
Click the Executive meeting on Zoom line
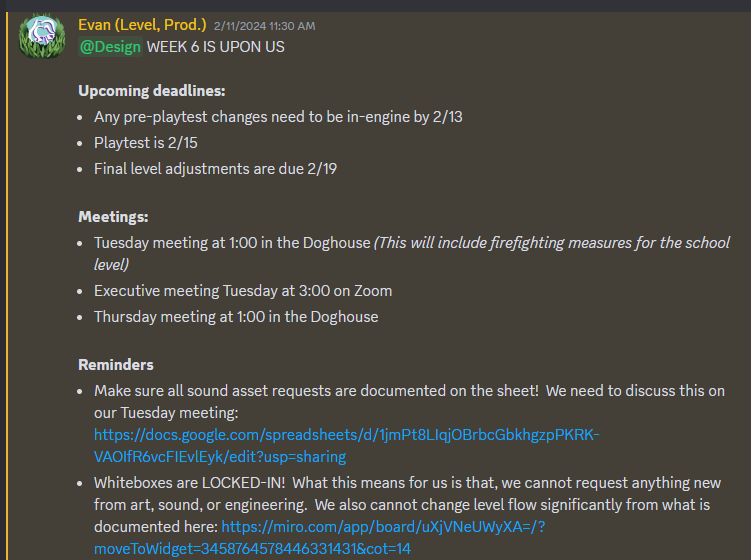tap(243, 291)
